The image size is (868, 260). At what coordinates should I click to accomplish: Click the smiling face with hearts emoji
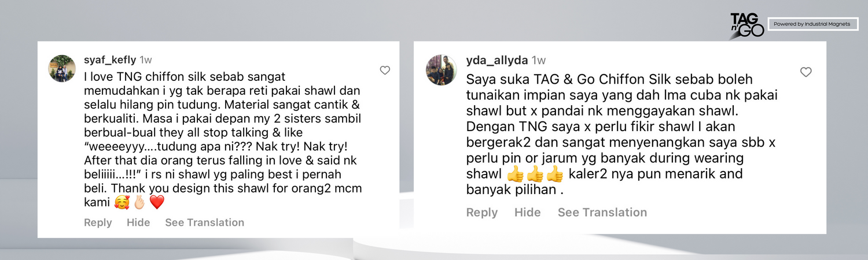coord(122,202)
